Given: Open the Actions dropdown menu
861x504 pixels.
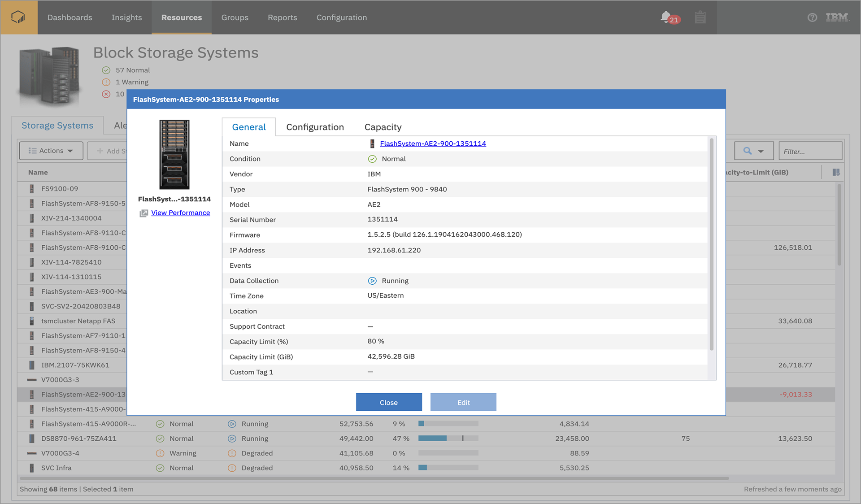Looking at the screenshot, I should point(51,151).
